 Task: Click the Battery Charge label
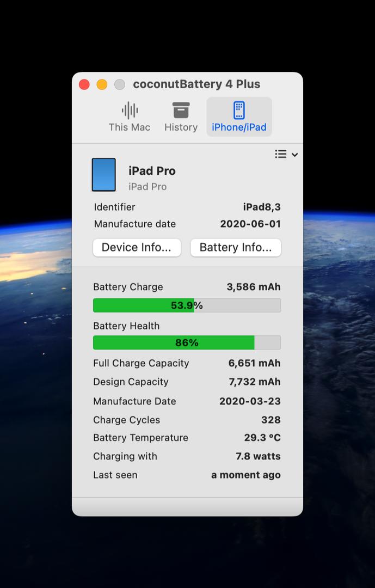pyautogui.click(x=128, y=287)
